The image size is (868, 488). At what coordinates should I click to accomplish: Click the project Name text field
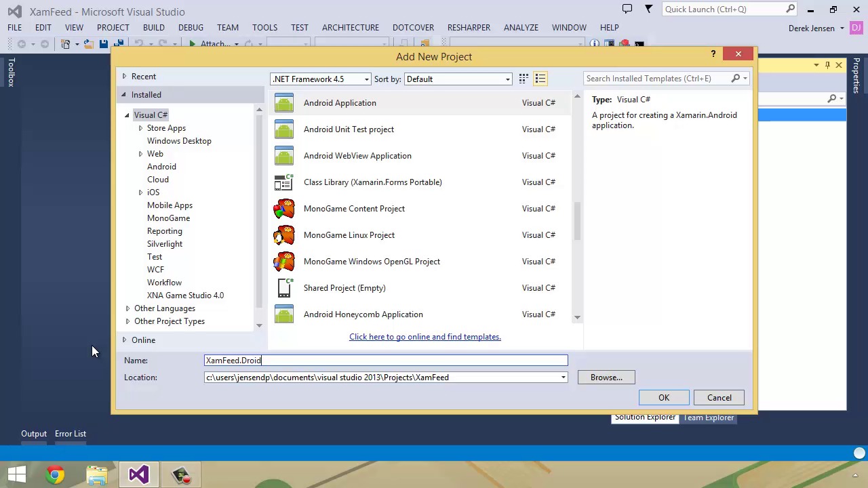point(386,361)
